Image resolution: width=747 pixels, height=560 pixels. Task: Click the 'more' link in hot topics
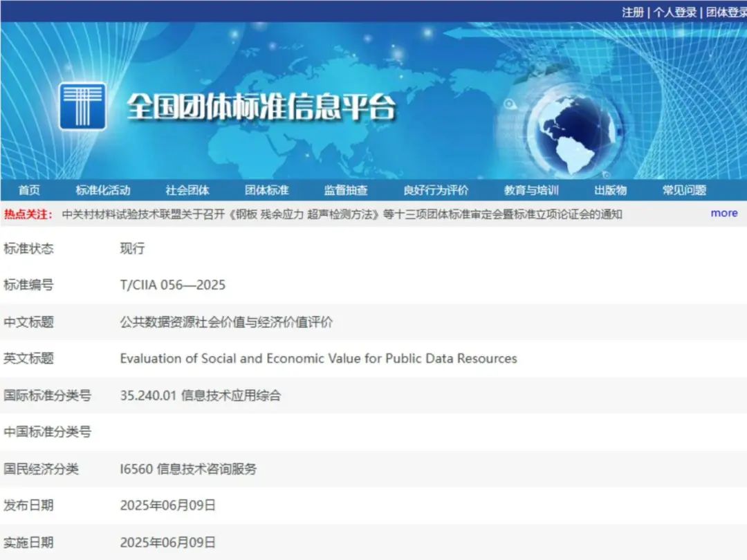(x=724, y=213)
